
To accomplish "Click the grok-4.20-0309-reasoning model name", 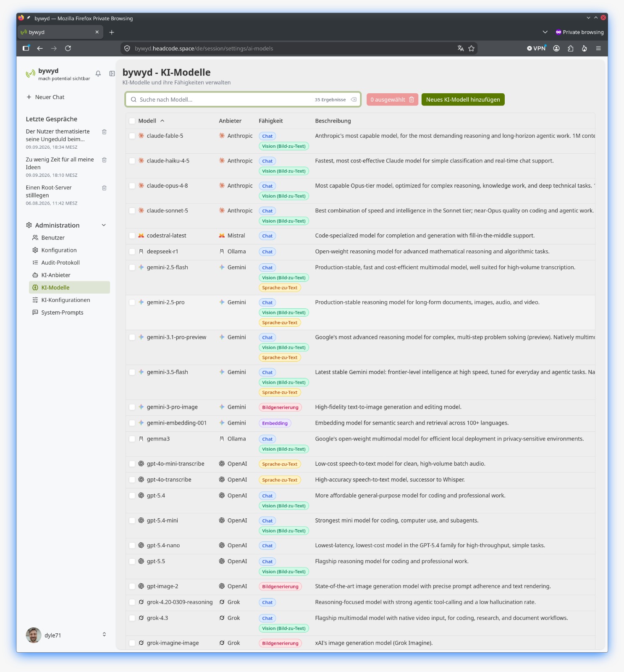I will tap(180, 602).
